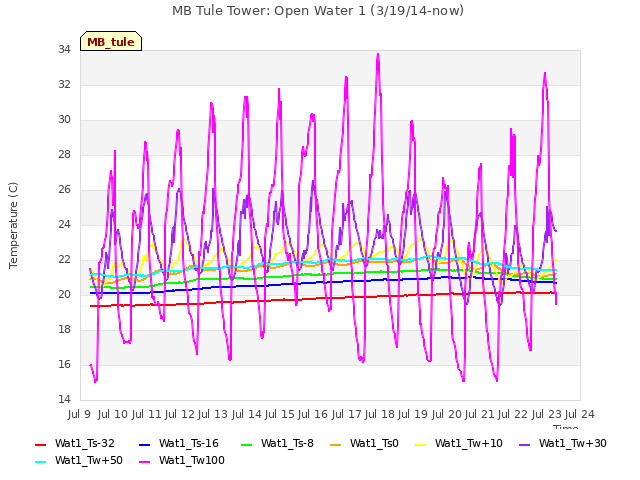Click the Jul 18 x-axis label
This screenshot has height=480, width=640.
point(380,415)
